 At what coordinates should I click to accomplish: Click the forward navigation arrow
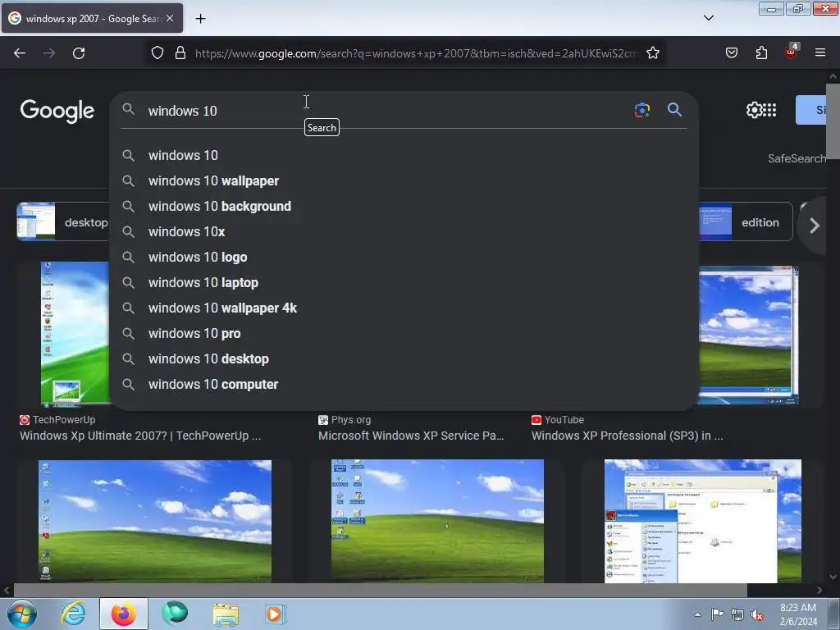point(49,53)
